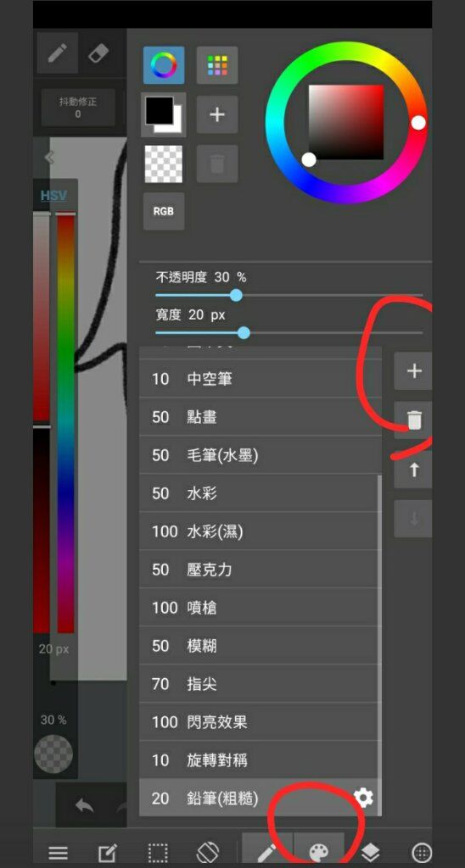The image size is (465, 868).
Task: Click the 不透明度 opacity slider handle
Action: click(236, 295)
